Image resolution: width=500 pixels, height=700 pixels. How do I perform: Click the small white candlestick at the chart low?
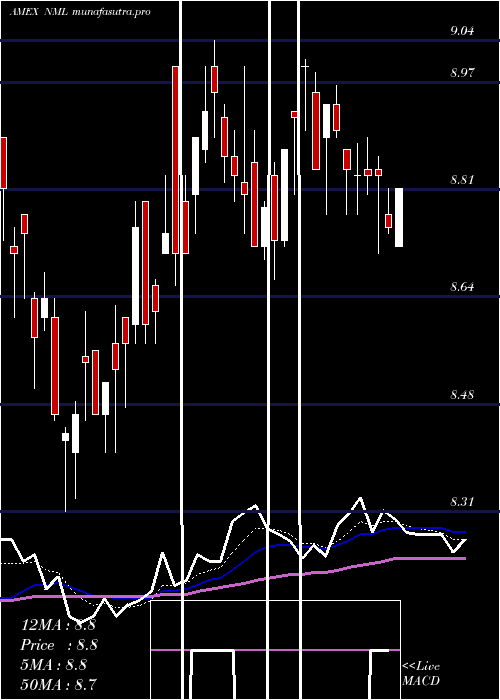pyautogui.click(x=66, y=437)
